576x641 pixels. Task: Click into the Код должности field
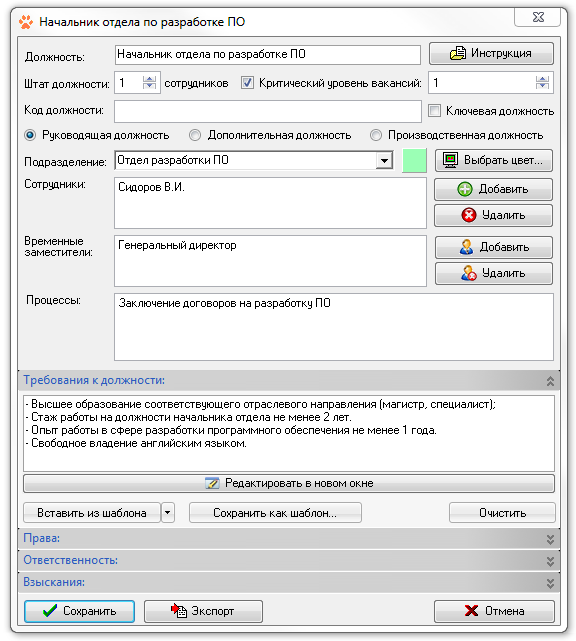268,111
